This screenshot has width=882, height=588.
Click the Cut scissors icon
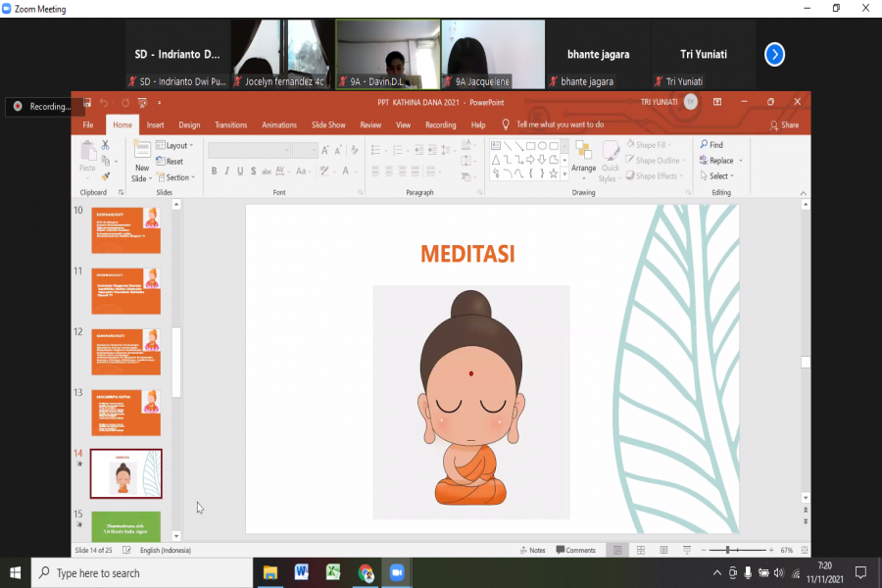[106, 145]
